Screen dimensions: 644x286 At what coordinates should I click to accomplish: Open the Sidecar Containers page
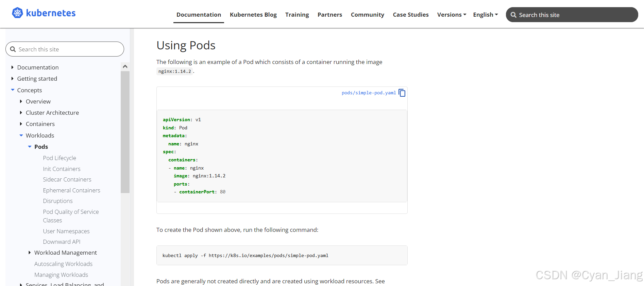pyautogui.click(x=67, y=179)
